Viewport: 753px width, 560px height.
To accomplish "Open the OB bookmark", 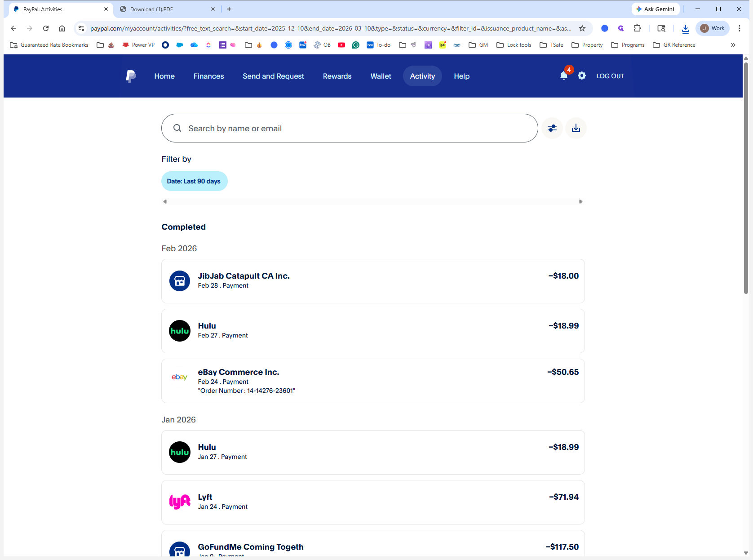I will tap(322, 45).
